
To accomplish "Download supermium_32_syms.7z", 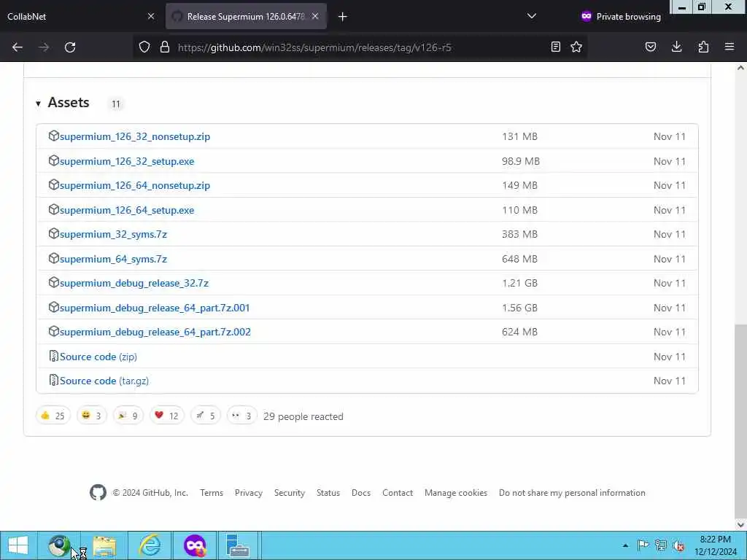I will click(x=113, y=234).
